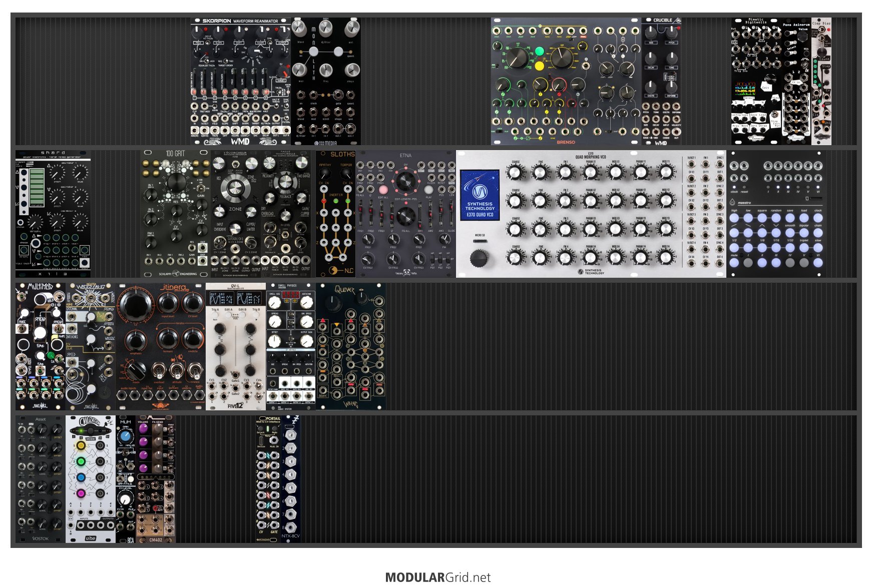Toggle the Maestro 'bipolar' pad

[x=804, y=233]
